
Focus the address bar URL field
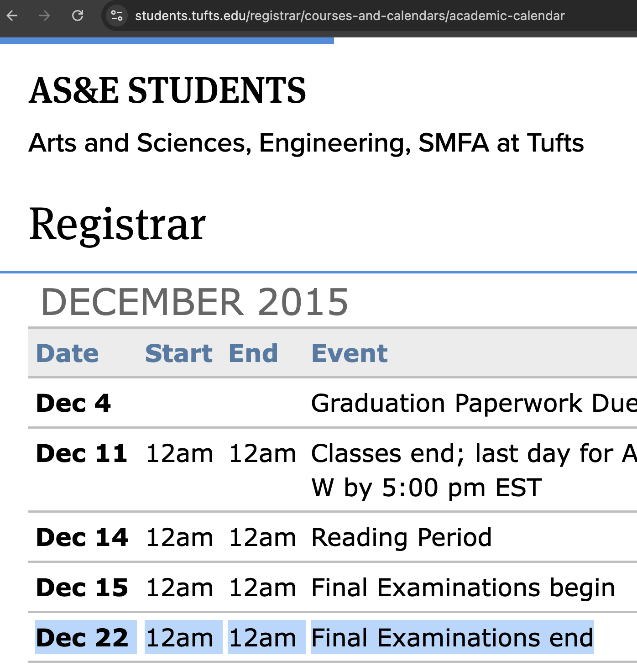click(350, 16)
